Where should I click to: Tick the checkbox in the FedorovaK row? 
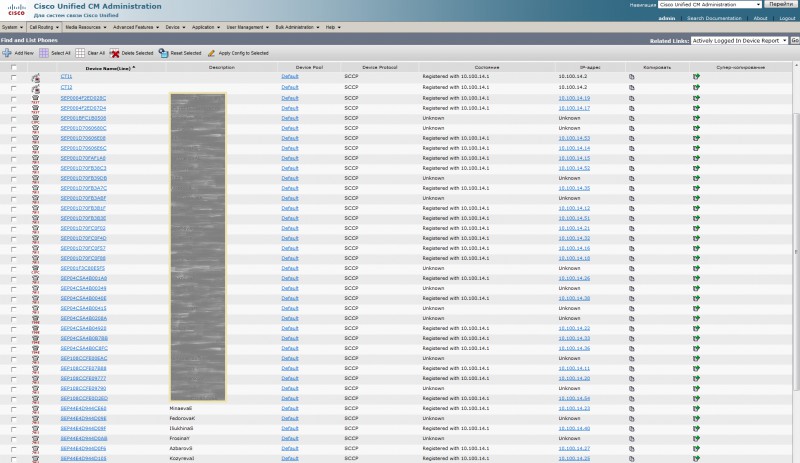click(14, 420)
